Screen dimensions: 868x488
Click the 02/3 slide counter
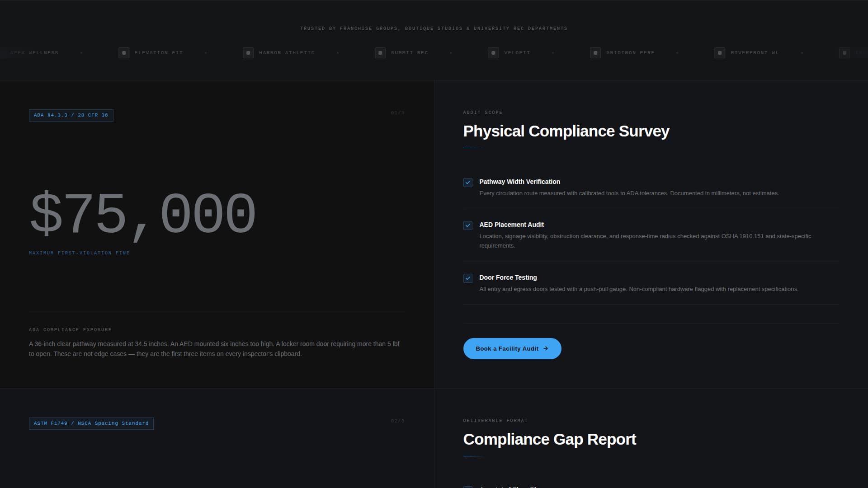coord(398,421)
